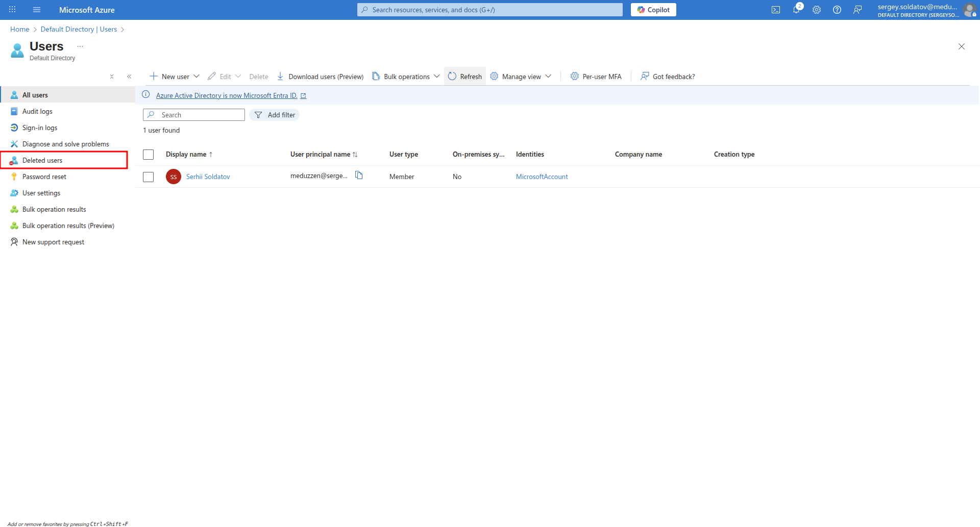Viewport: 980px width, 527px height.
Task: Open Cloud Shell from the top bar
Action: tap(776, 10)
